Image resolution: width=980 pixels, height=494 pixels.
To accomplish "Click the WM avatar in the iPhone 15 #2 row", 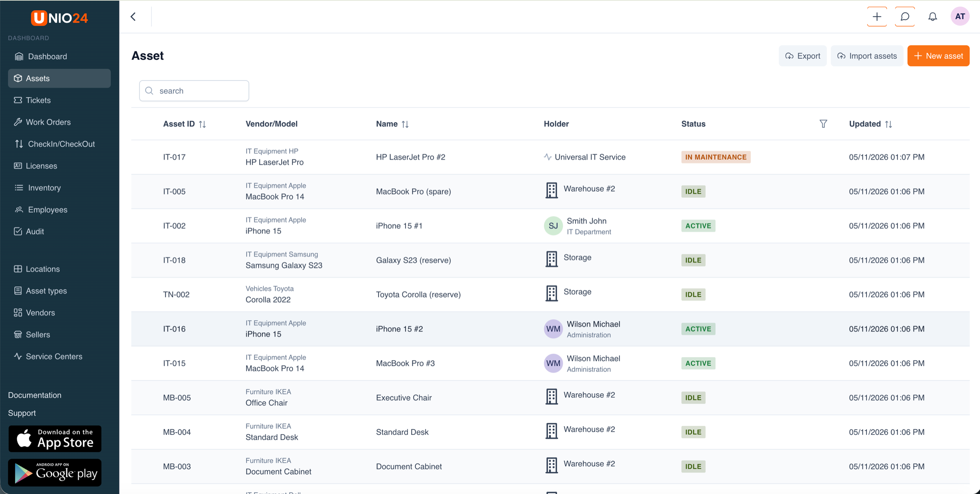I will 553,329.
